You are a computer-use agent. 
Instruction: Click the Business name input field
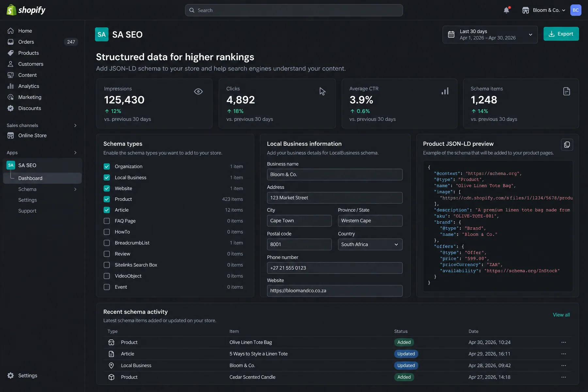point(335,174)
